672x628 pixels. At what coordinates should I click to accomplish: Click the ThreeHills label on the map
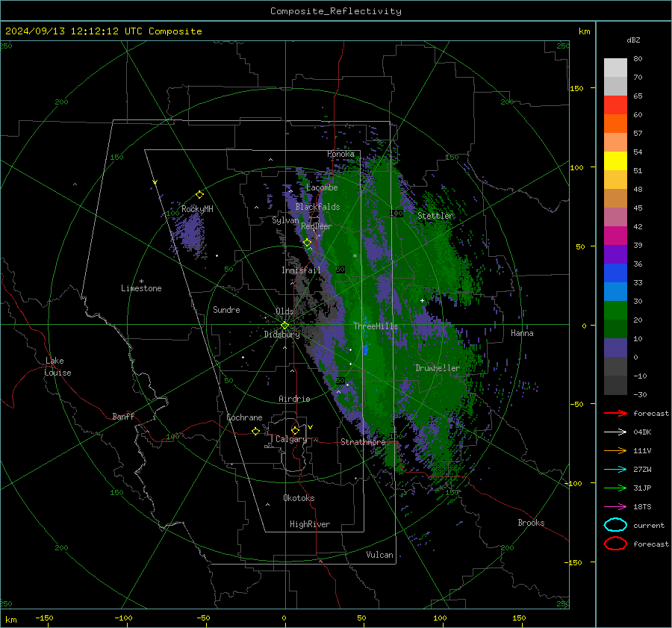[376, 326]
